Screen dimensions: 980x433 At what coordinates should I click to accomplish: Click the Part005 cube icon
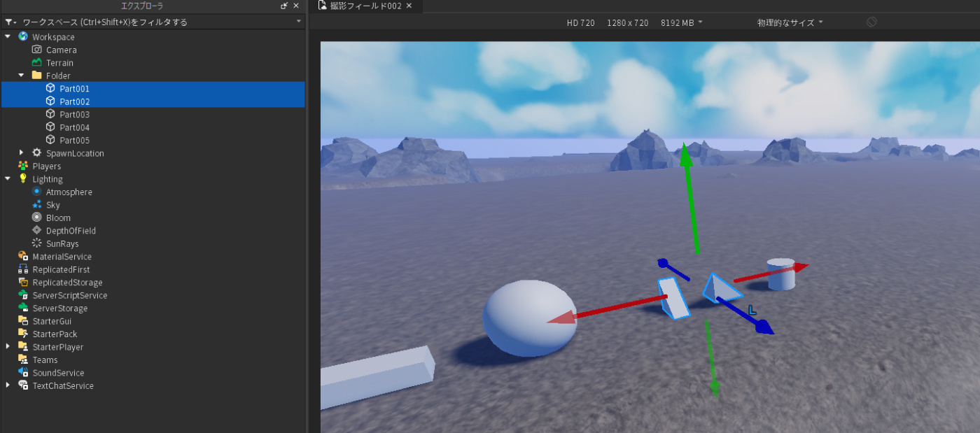click(50, 140)
